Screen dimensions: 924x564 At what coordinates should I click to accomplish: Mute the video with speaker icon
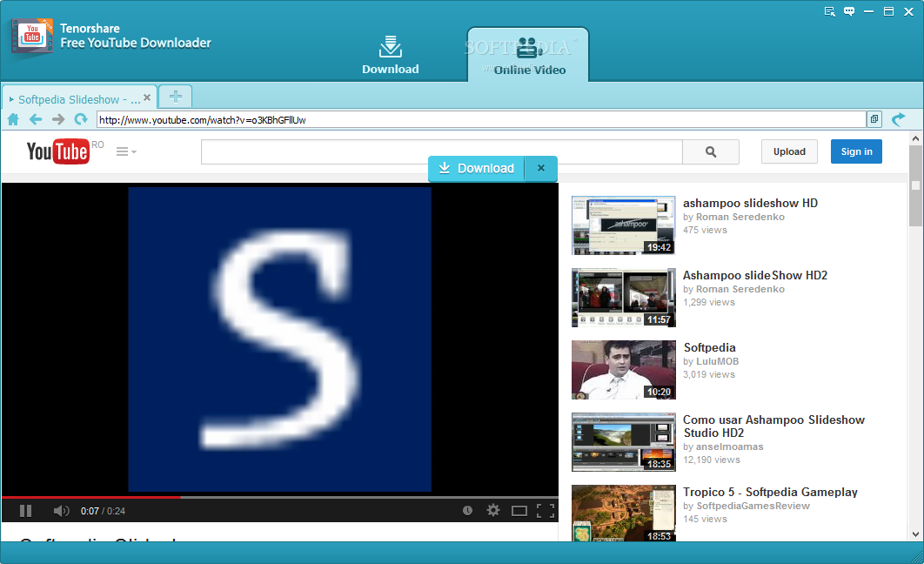pyautogui.click(x=61, y=511)
